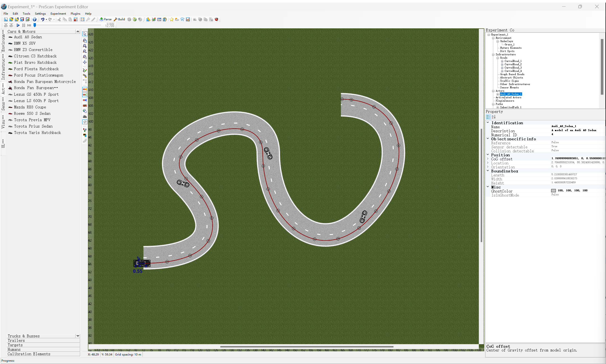Screen dimensions: 606x364
Task: Click the Build hammer button
Action: [x=119, y=19]
